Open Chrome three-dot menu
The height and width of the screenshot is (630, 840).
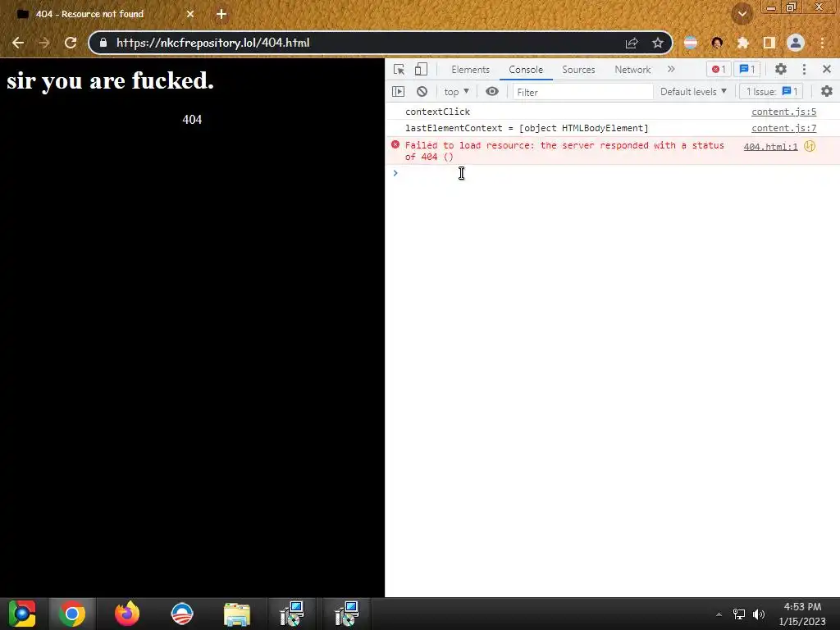click(x=822, y=43)
